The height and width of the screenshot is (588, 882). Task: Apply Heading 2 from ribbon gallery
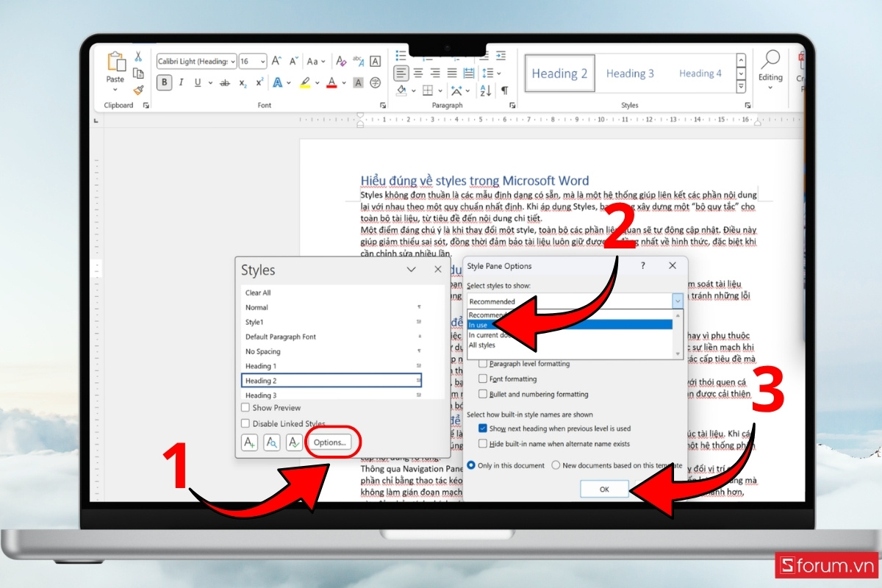click(x=559, y=73)
